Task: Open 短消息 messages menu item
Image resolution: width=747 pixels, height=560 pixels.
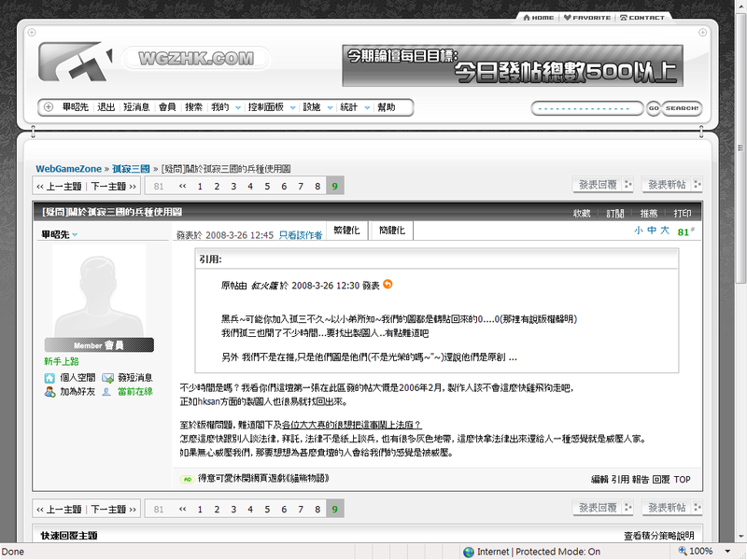Action: tap(136, 107)
